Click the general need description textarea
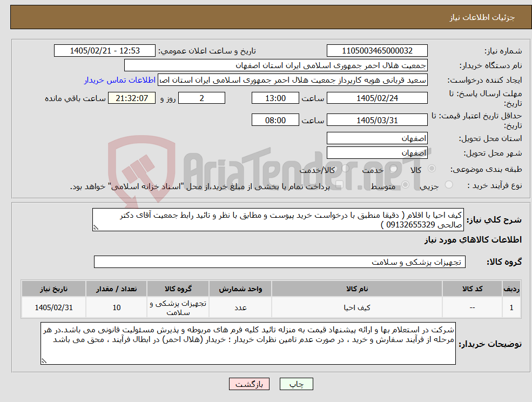 (278, 220)
